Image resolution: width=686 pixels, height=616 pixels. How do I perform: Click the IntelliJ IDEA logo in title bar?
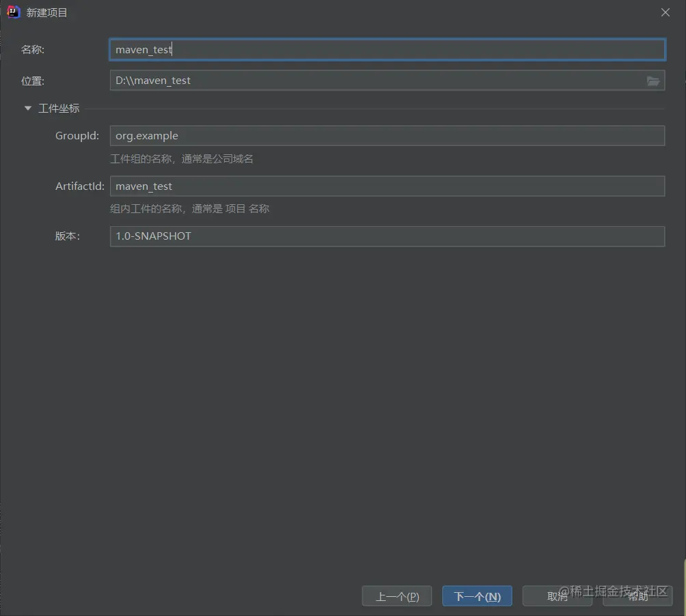pyautogui.click(x=13, y=12)
